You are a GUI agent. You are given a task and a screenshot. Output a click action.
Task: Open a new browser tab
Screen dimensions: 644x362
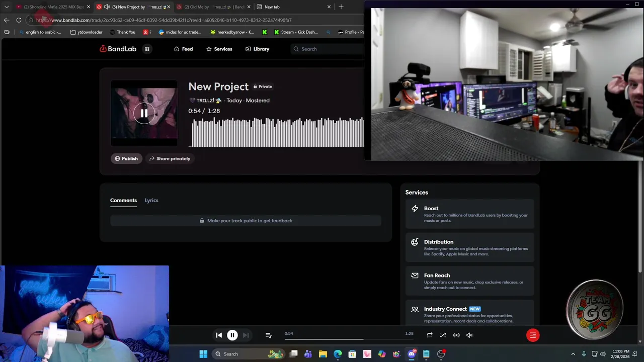[x=341, y=7]
